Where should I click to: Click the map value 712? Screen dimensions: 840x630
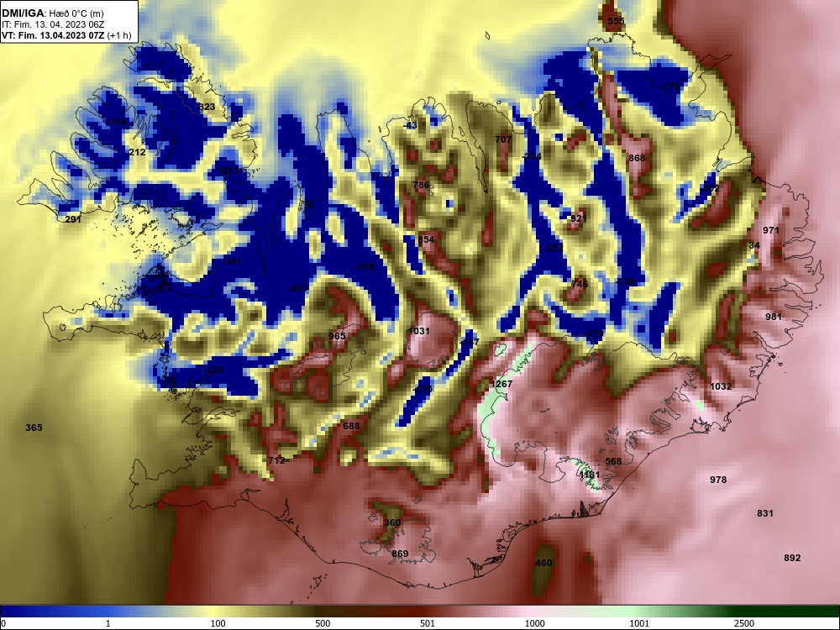[x=276, y=460]
